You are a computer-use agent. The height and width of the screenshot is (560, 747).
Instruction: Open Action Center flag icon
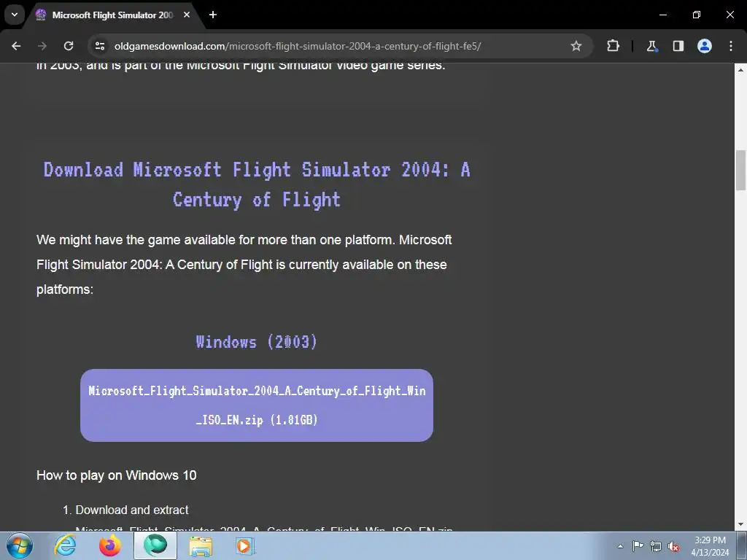click(638, 546)
